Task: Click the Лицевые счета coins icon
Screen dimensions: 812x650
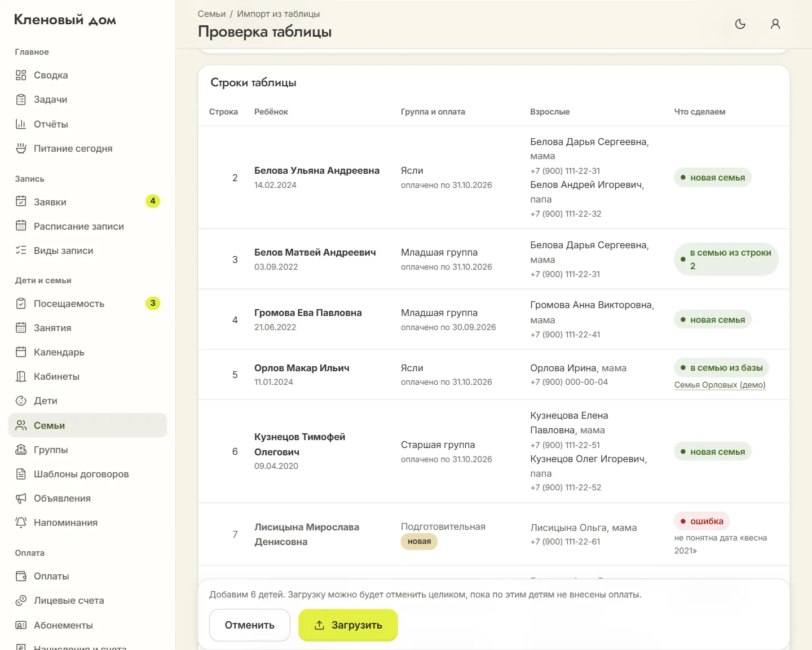Action: tap(21, 600)
